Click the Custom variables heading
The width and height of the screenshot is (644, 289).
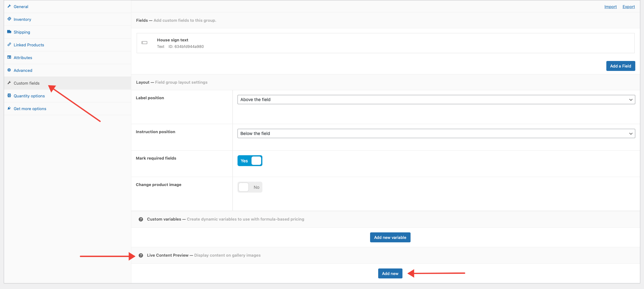(x=164, y=219)
